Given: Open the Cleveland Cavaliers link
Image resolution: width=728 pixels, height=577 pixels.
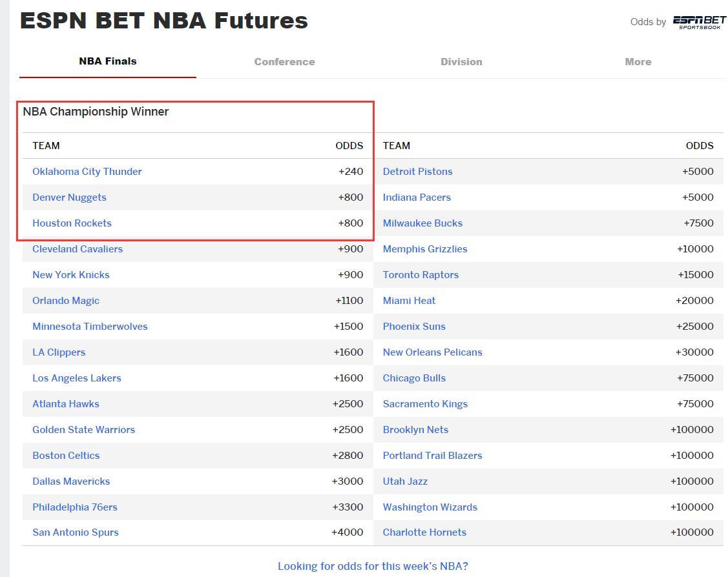Looking at the screenshot, I should point(78,249).
